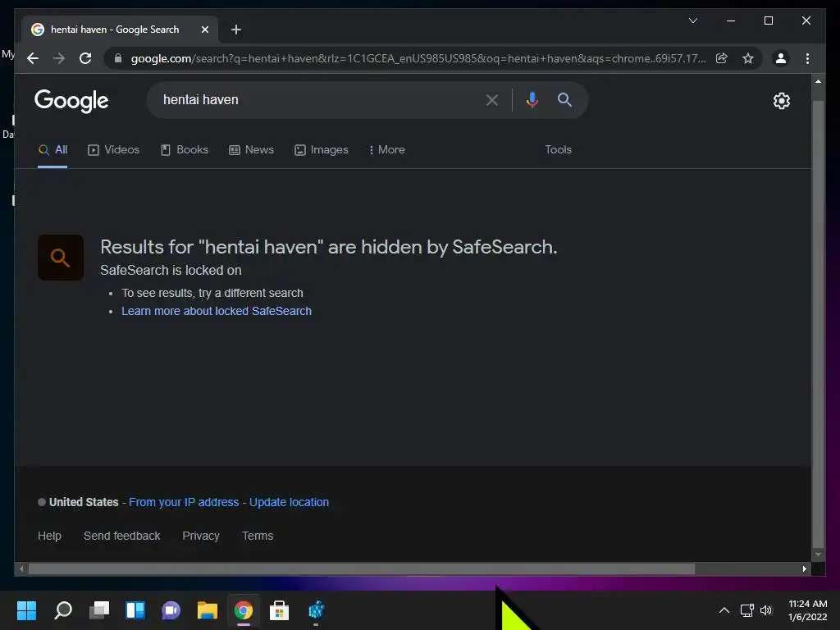Switch to the Videos tab
Viewport: 840px width, 630px height.
pyautogui.click(x=113, y=150)
